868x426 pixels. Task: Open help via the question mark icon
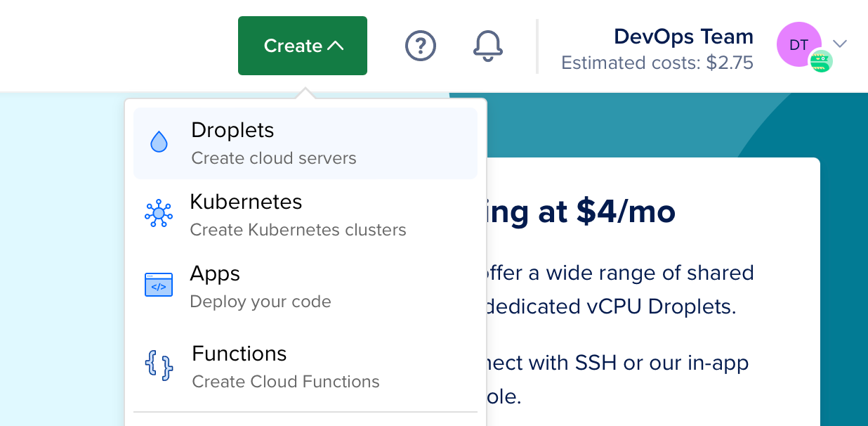(421, 46)
